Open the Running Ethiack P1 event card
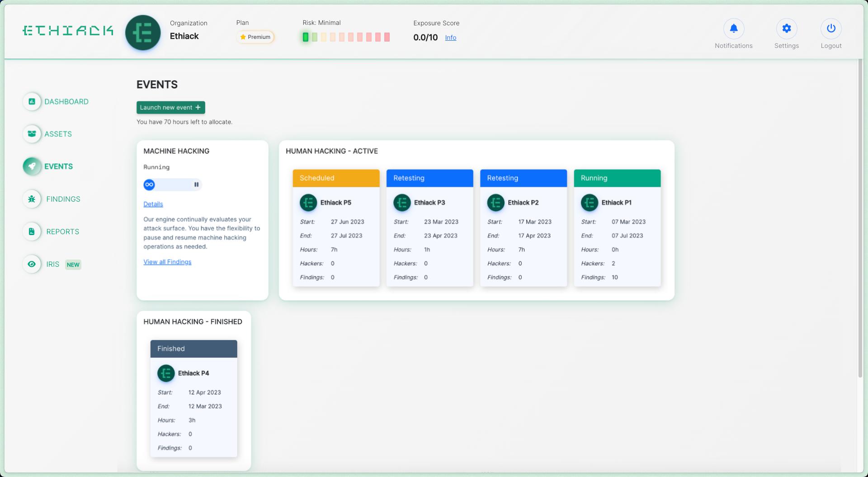 pos(617,227)
